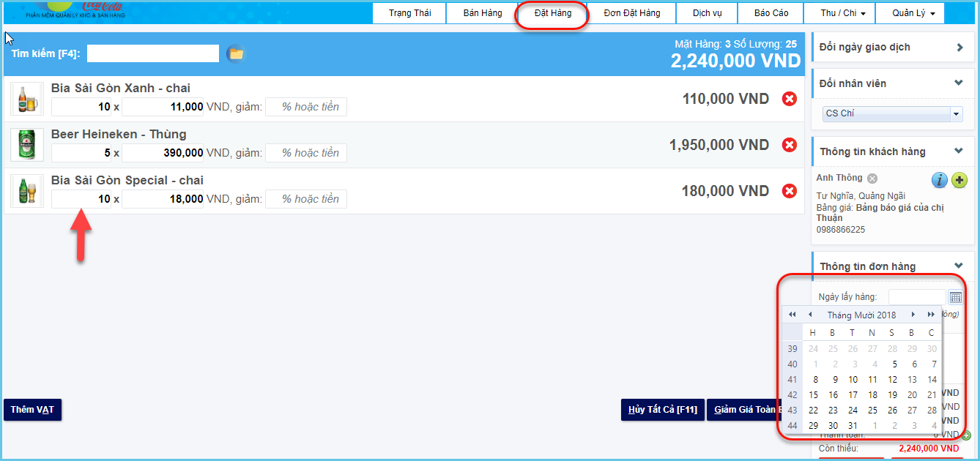Screen dimensions: 980x461
Task: Click green add customer plus icon
Action: click(x=959, y=180)
